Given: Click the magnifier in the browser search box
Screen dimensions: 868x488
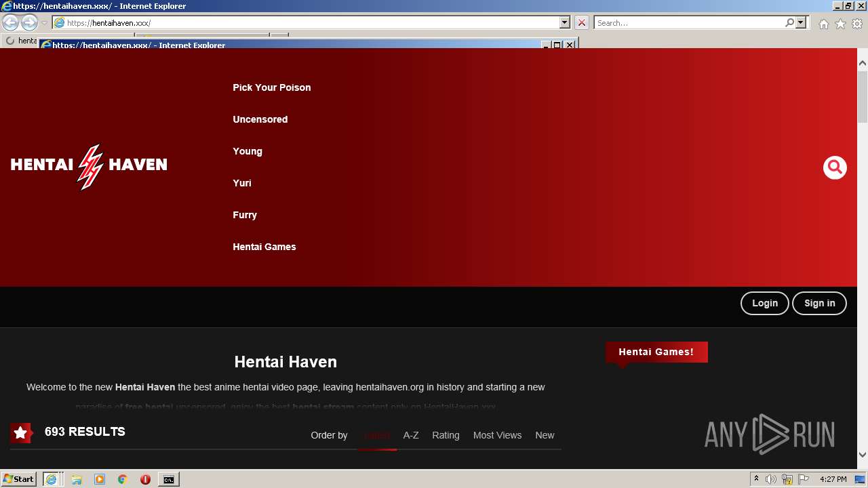Looking at the screenshot, I should [789, 23].
